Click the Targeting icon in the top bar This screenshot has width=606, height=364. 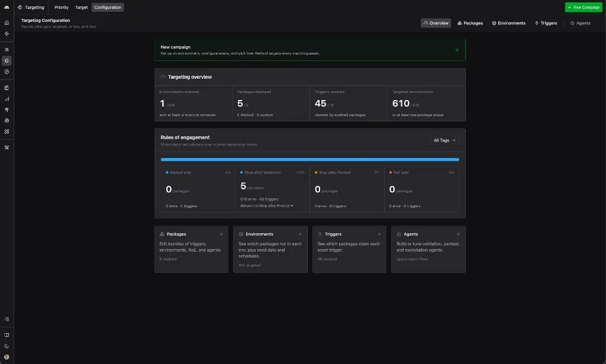pyautogui.click(x=20, y=7)
